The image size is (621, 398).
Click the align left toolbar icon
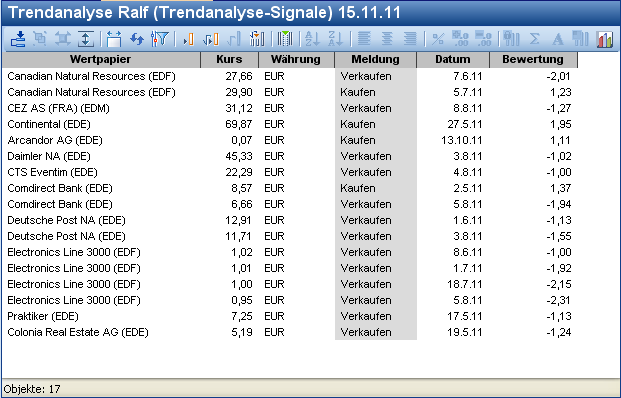click(364, 39)
